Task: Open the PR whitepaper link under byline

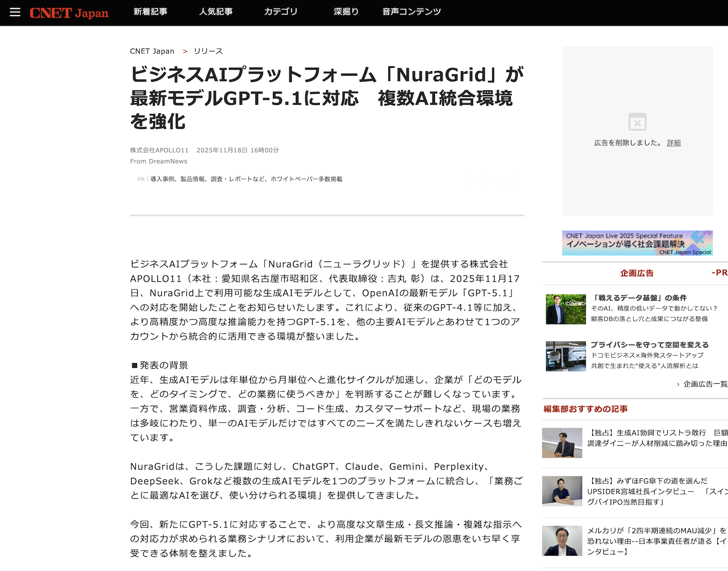Action: pyautogui.click(x=246, y=179)
